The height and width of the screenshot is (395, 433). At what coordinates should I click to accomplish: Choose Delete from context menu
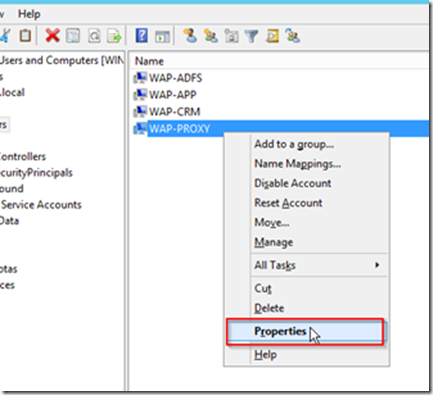pos(269,308)
